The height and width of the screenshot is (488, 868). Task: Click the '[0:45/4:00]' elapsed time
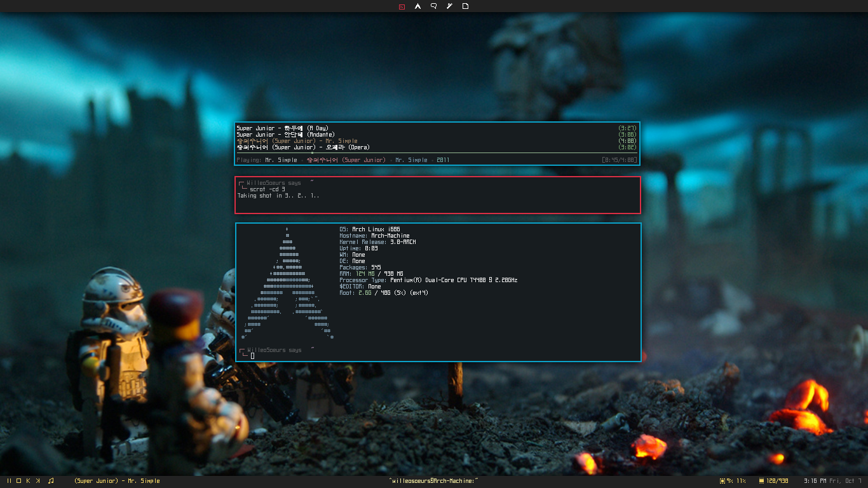coord(620,160)
